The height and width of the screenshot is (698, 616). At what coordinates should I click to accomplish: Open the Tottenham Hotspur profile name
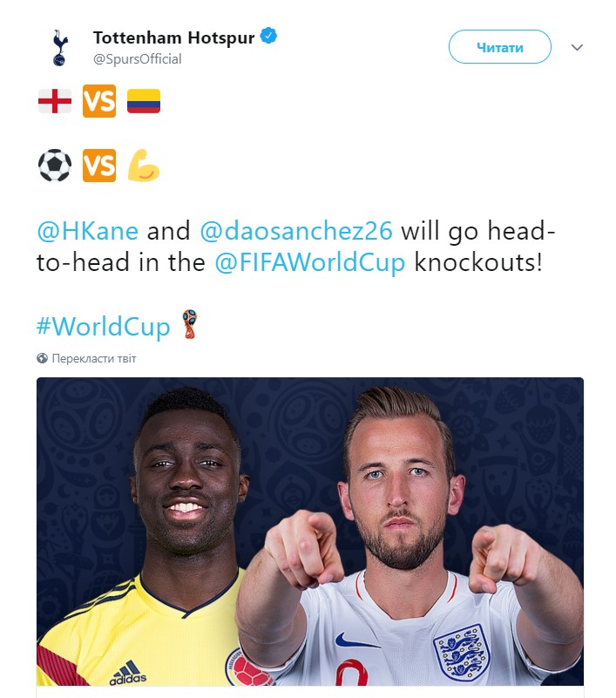coord(173,38)
